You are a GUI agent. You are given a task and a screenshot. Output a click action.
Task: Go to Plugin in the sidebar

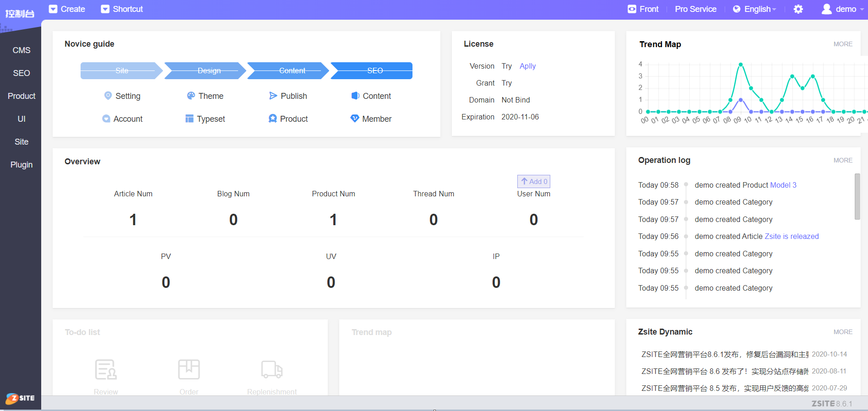coord(22,165)
